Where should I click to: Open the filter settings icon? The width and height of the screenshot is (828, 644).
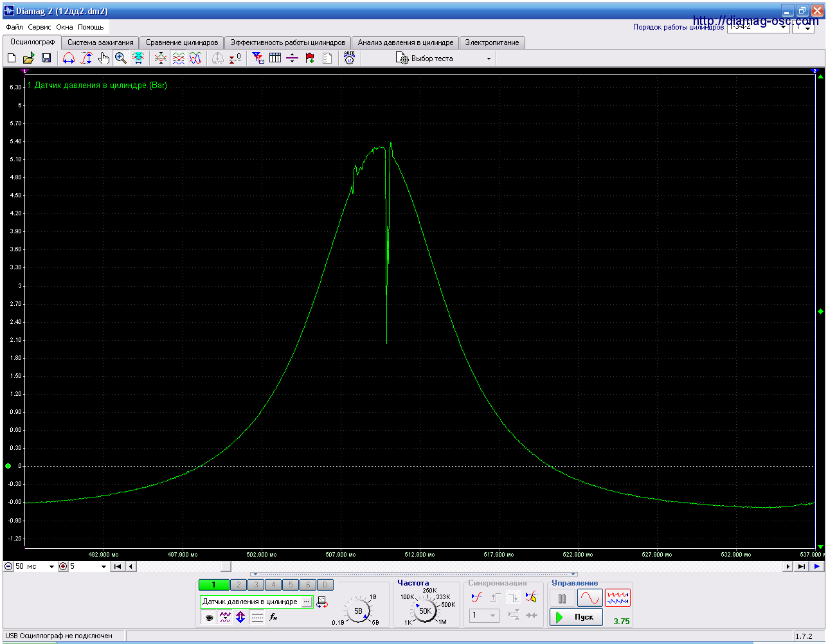(x=258, y=58)
